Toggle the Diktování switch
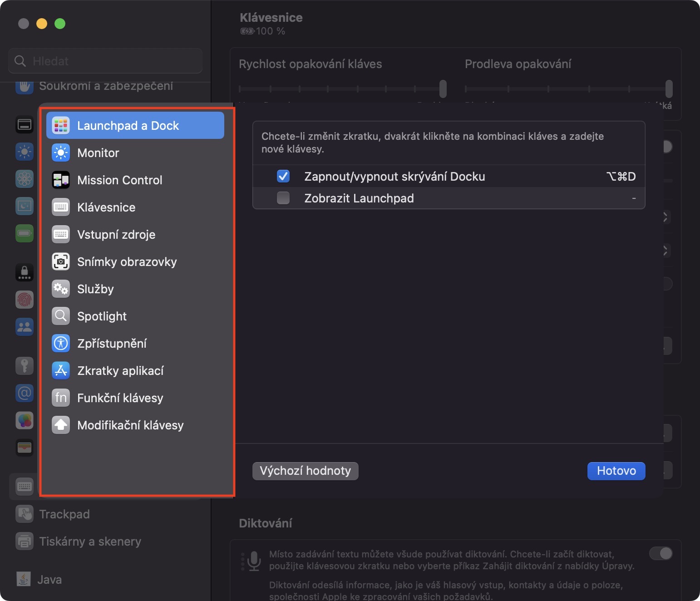Viewport: 700px width, 601px height. click(x=661, y=553)
